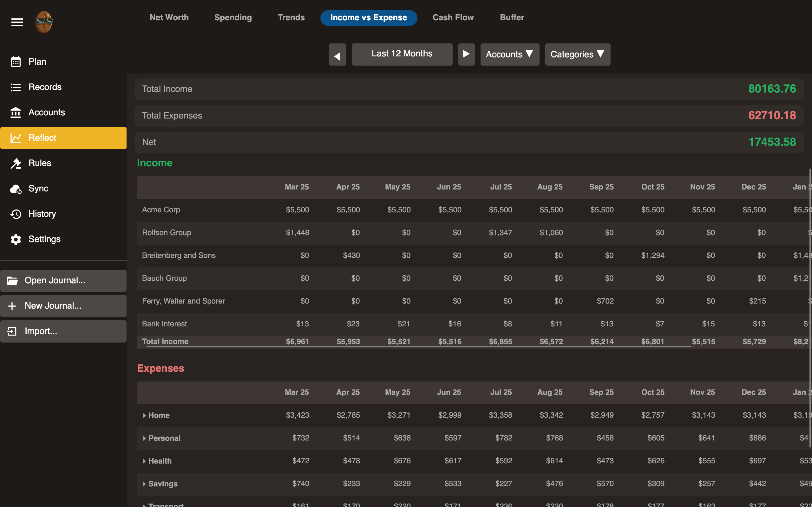This screenshot has width=812, height=507.
Task: Expand the Savings expense category
Action: pos(144,484)
